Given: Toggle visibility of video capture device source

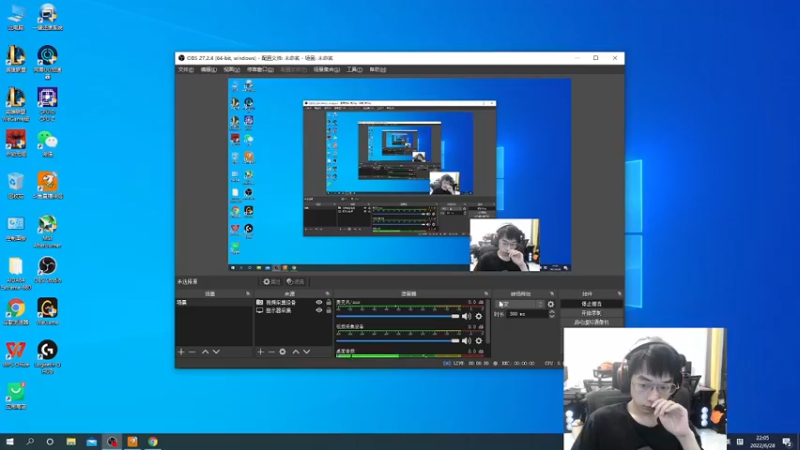Looking at the screenshot, I should [x=319, y=303].
